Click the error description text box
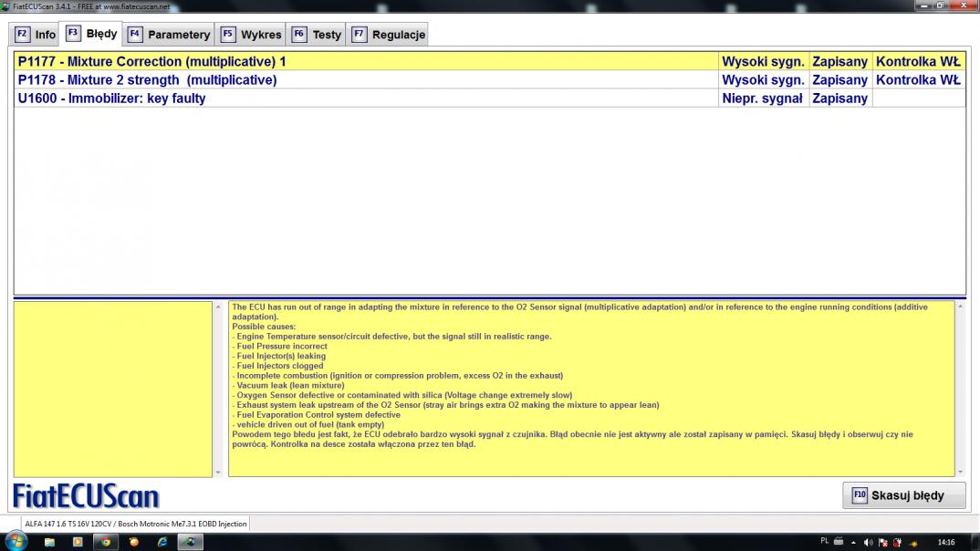This screenshot has width=980, height=551. (591, 389)
